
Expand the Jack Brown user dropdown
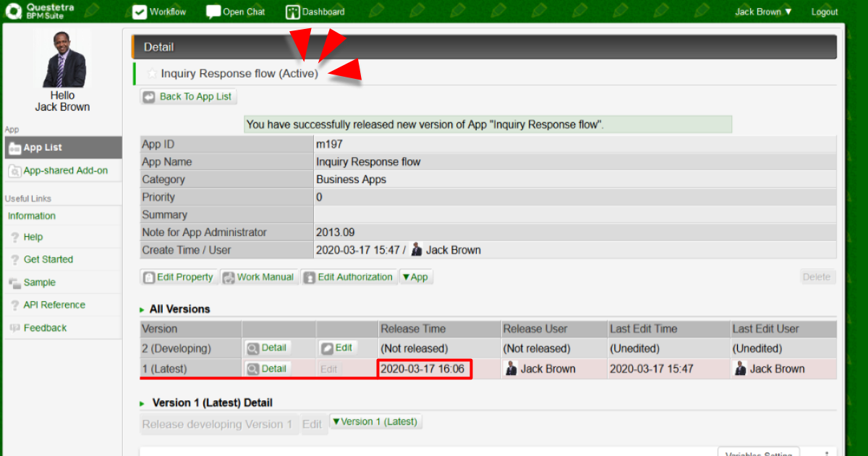763,12
